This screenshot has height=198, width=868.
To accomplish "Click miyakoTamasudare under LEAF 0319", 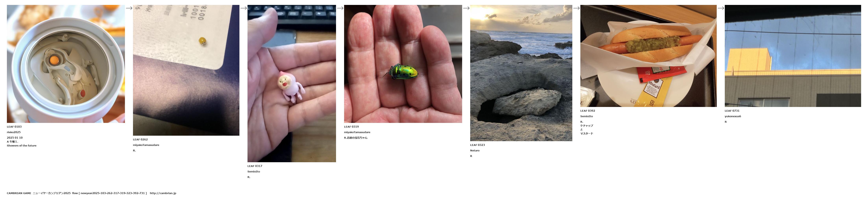I will [x=357, y=132].
